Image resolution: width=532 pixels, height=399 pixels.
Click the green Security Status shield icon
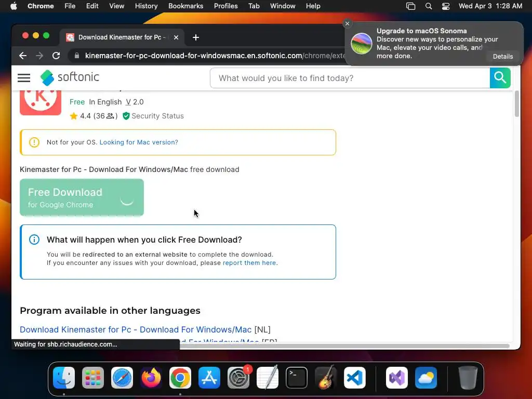126,116
